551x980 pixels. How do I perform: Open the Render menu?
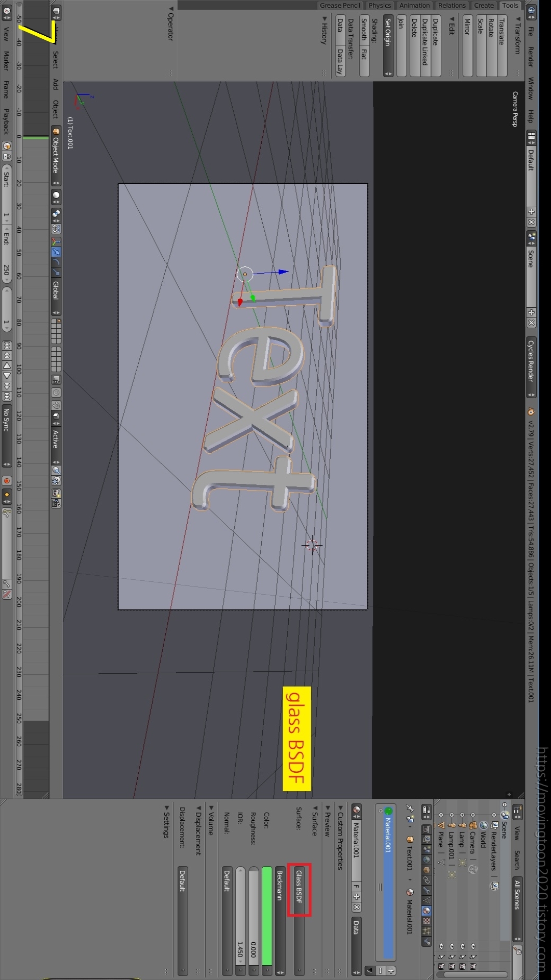(x=531, y=57)
